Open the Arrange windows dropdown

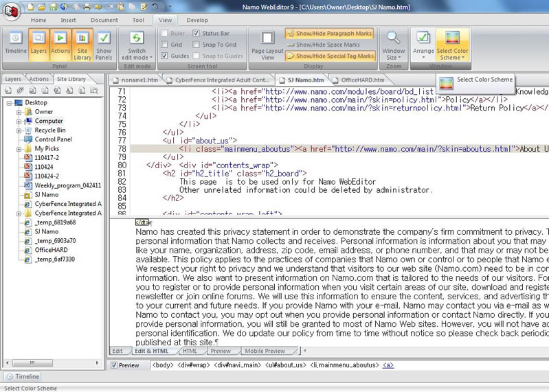[x=423, y=45]
